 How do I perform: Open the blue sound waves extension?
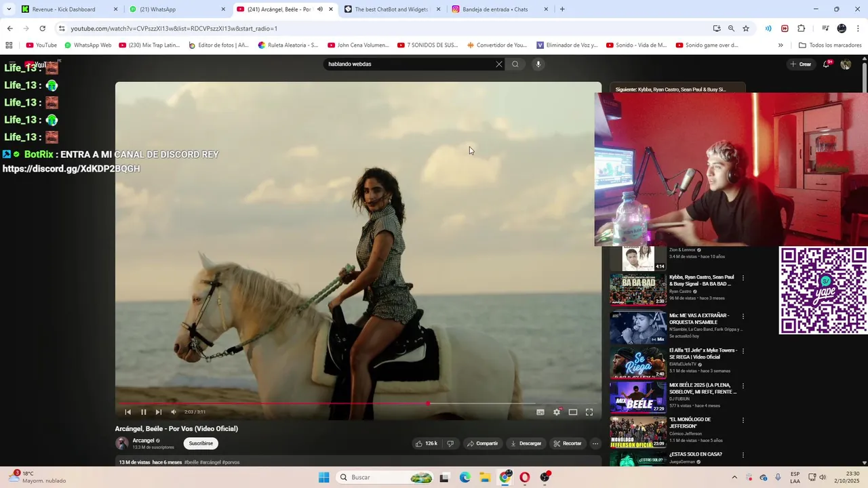pos(768,28)
